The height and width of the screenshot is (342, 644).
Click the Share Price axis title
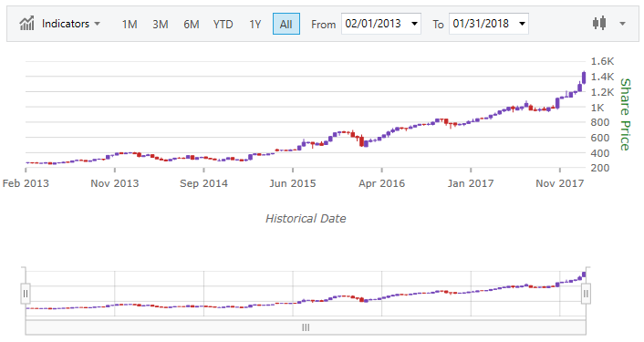(x=625, y=115)
